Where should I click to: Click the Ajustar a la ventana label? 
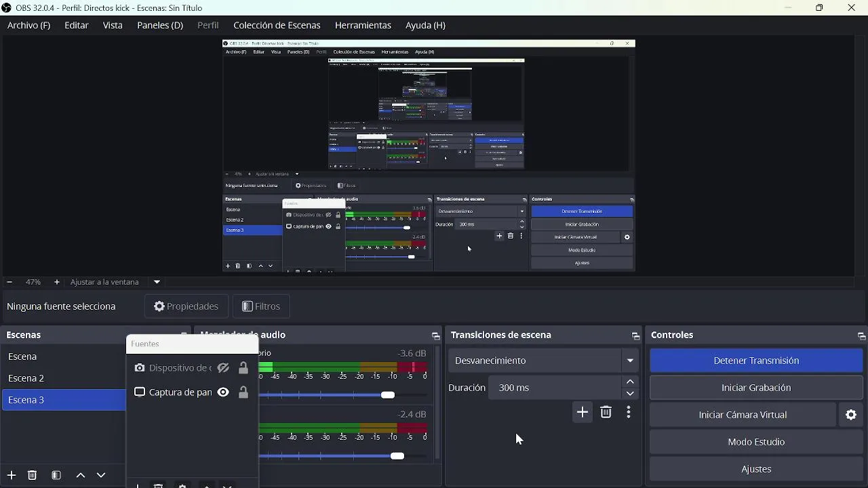click(104, 282)
